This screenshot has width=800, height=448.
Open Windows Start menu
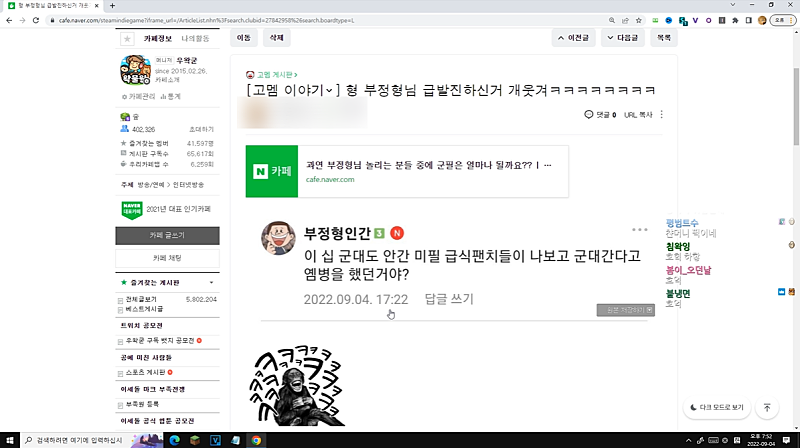click(x=9, y=440)
